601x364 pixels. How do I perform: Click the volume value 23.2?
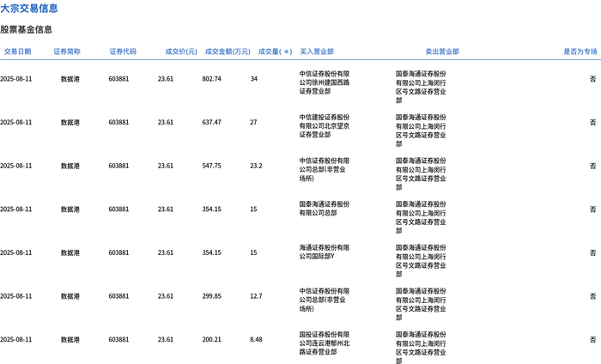pos(256,166)
